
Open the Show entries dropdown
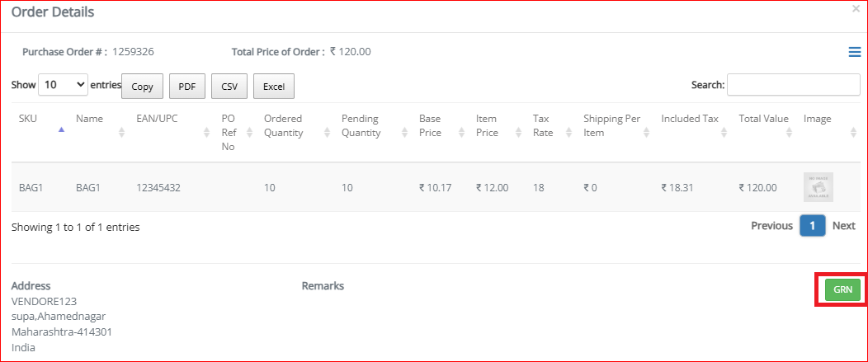tap(63, 85)
